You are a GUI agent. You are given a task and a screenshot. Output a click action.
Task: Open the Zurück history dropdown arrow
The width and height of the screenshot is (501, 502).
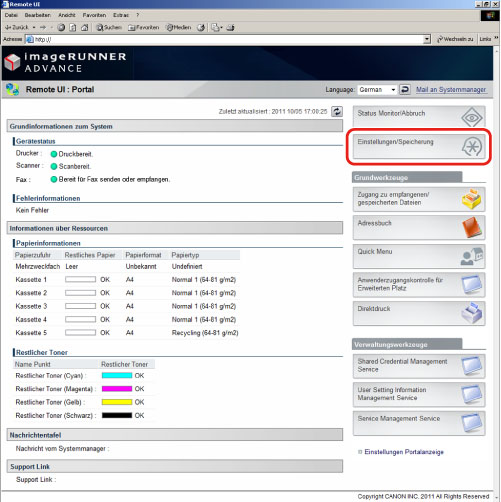34,27
